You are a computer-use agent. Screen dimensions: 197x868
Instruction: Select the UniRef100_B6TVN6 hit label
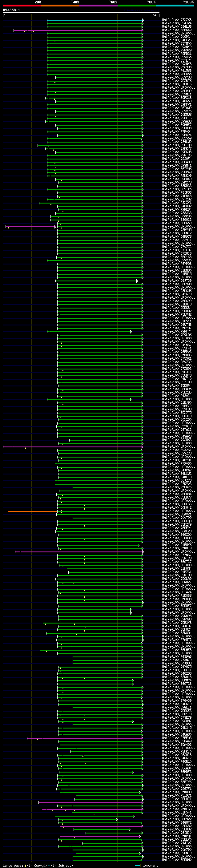click(177, 169)
